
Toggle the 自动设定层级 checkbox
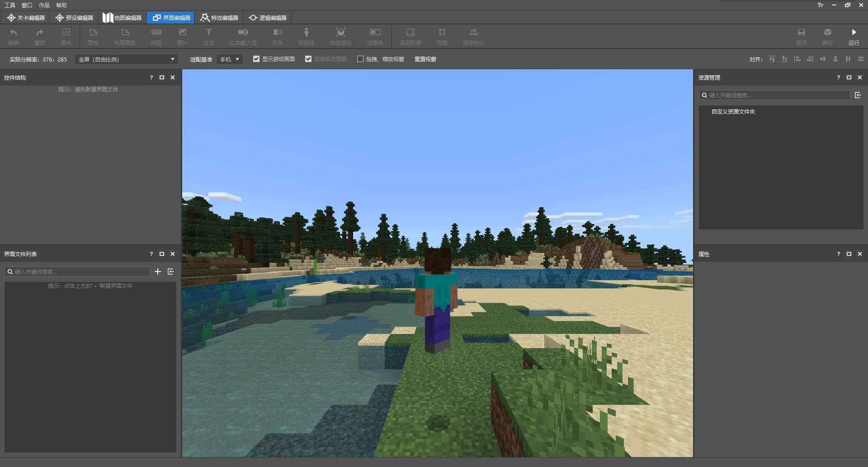tap(308, 59)
